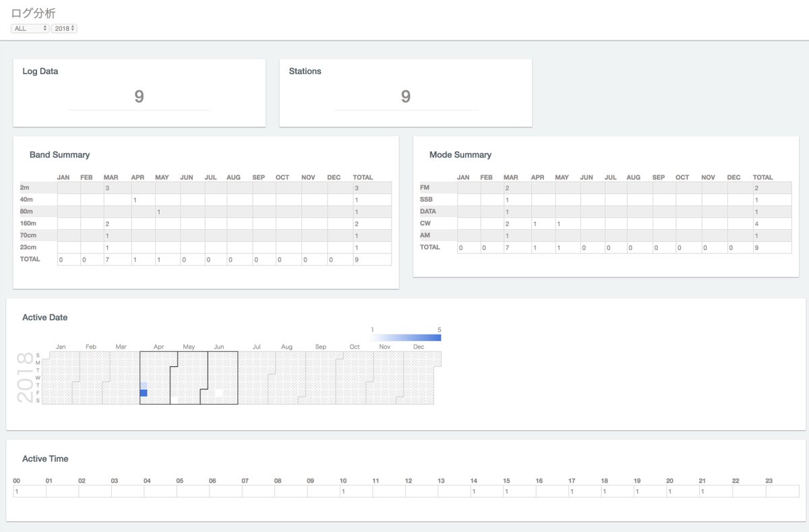The image size is (809, 532).
Task: Click the 05 hour header label
Action: 180,481
